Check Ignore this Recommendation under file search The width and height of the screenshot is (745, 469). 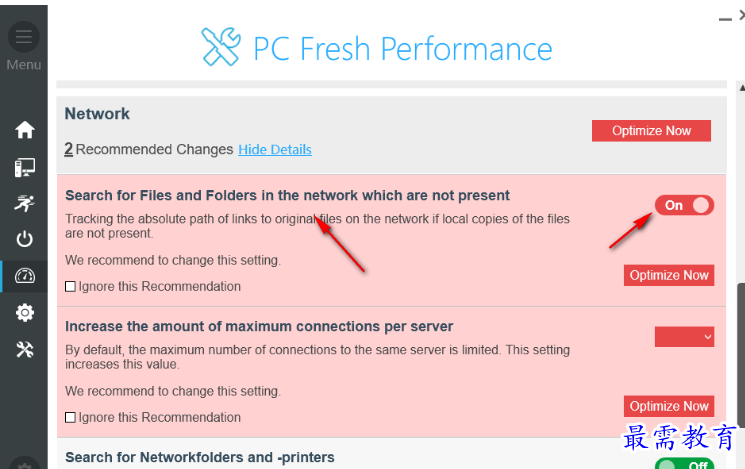[70, 287]
